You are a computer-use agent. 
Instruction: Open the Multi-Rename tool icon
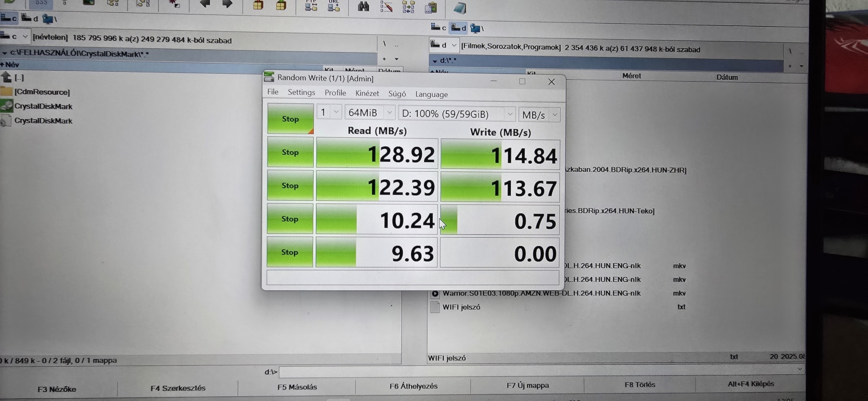[386, 6]
